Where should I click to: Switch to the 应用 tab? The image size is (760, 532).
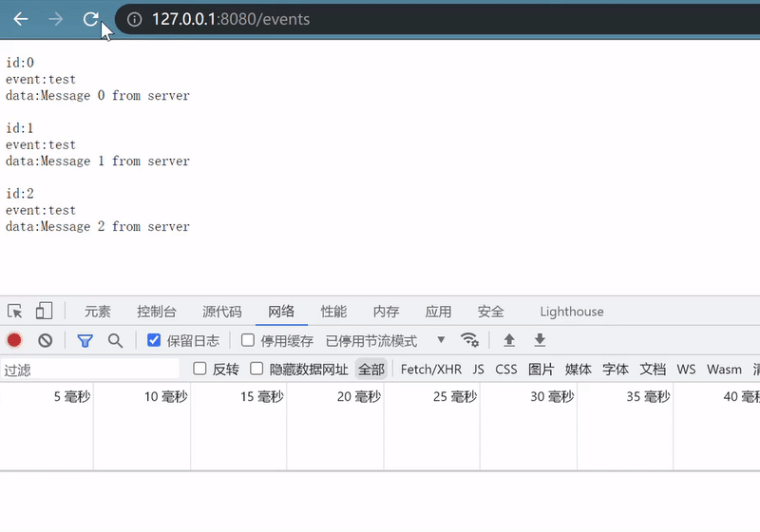(x=438, y=311)
